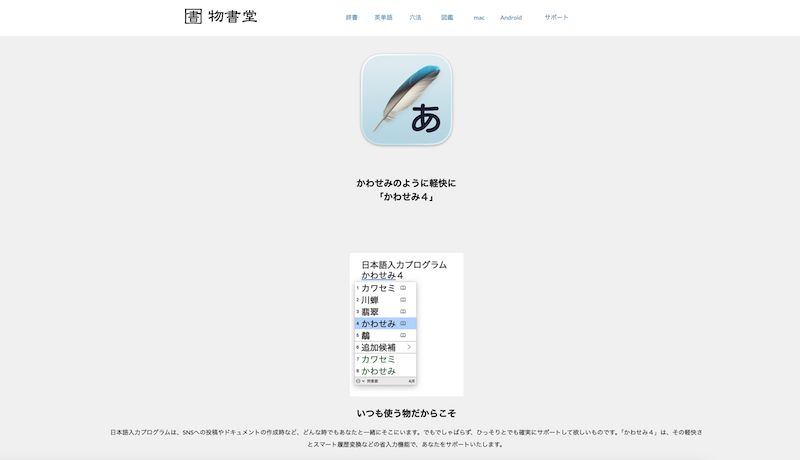
Task: Open the 辞書 navigation link
Action: click(352, 17)
